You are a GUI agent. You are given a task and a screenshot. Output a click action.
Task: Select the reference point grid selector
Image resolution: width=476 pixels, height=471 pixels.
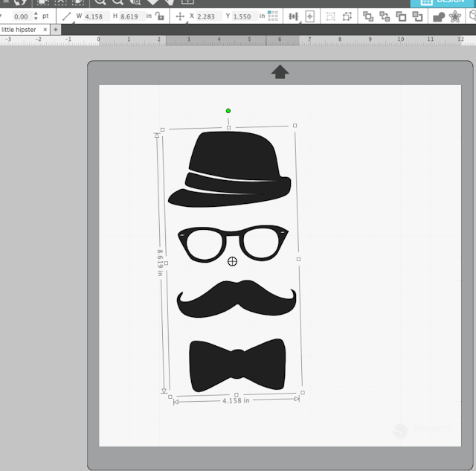pos(273,16)
